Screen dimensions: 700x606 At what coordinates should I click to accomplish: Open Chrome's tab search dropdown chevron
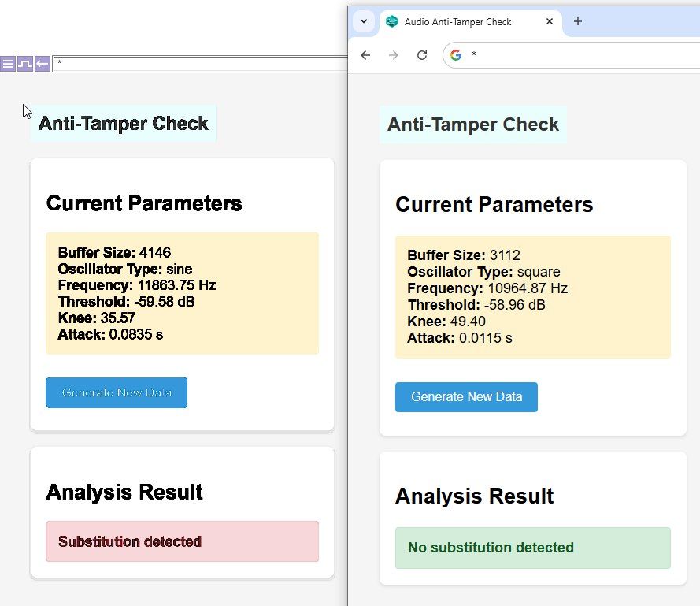pyautogui.click(x=364, y=21)
